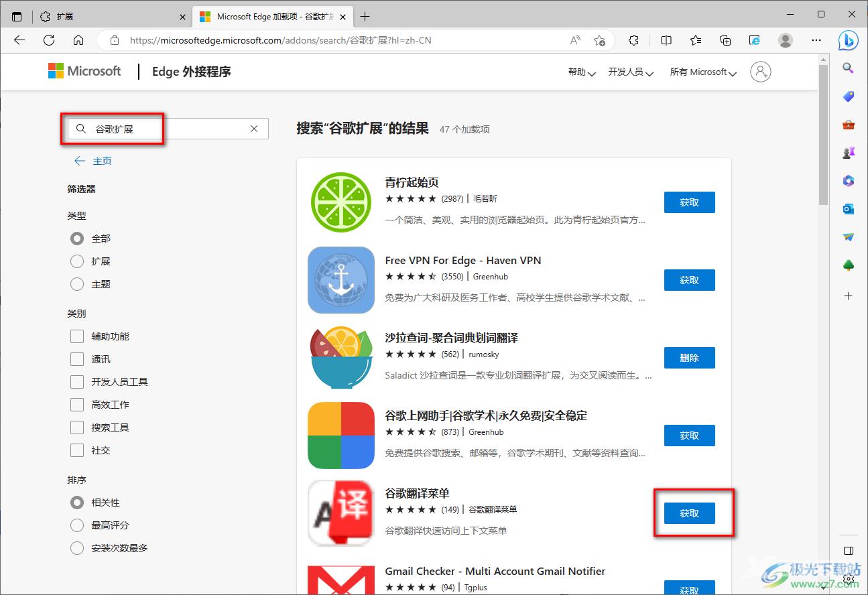This screenshot has height=595, width=868.
Task: Expand the 帮助 dropdown menu
Action: (x=582, y=72)
